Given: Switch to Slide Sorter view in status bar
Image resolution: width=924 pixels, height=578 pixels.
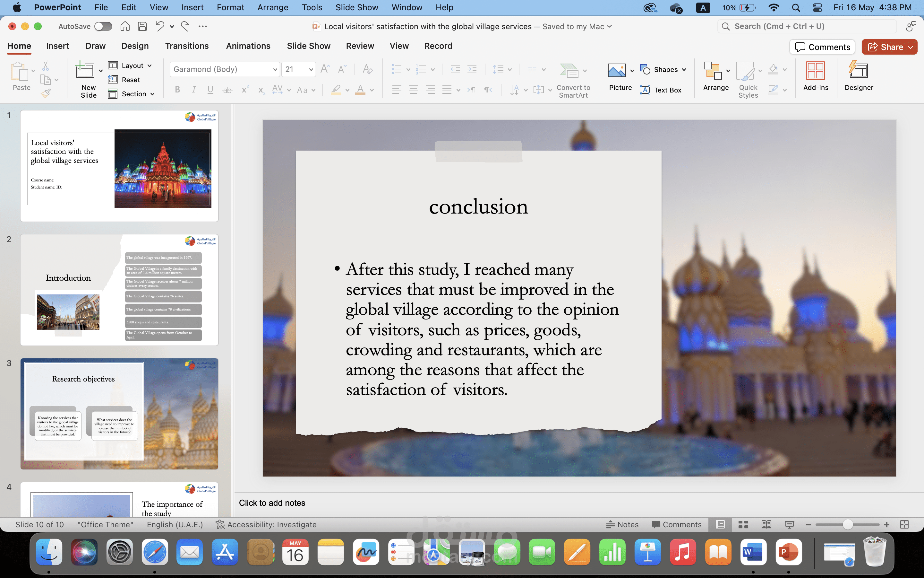Looking at the screenshot, I should tap(743, 524).
